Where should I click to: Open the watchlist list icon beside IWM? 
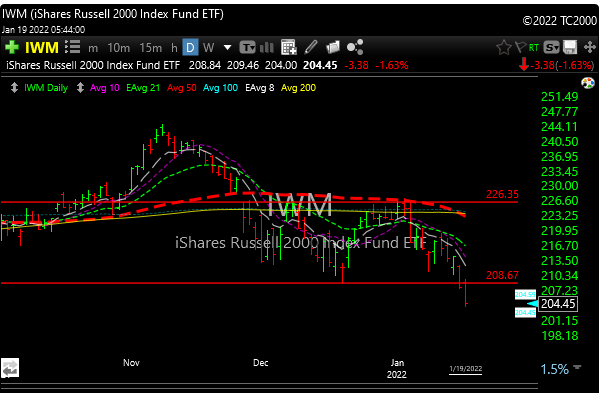coord(72,47)
